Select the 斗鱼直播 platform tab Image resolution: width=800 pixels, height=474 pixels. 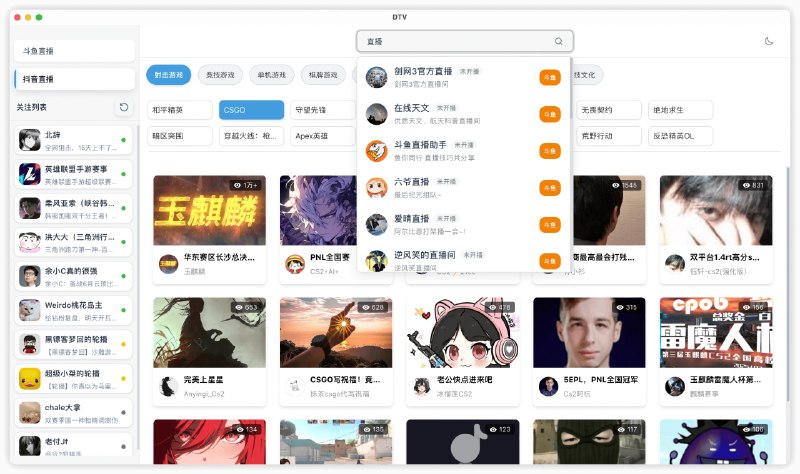pos(74,51)
